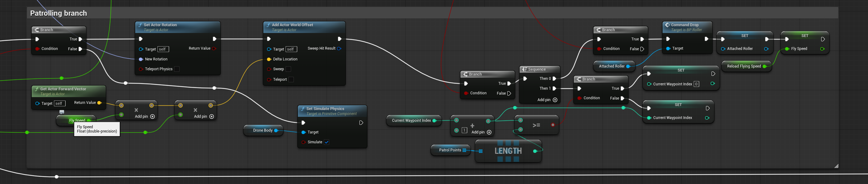The image size is (868, 184).
Task: Click Add pin plus icon on Sequence node
Action: pyautogui.click(x=555, y=100)
